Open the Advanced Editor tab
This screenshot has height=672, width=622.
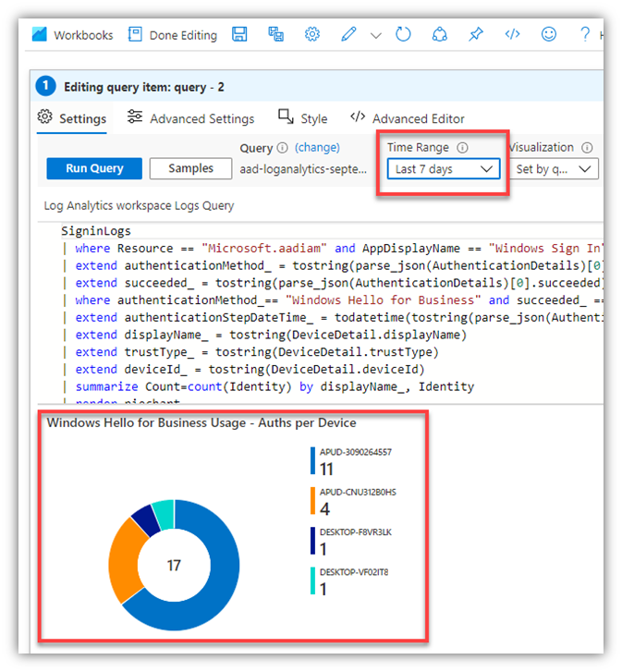coord(408,118)
